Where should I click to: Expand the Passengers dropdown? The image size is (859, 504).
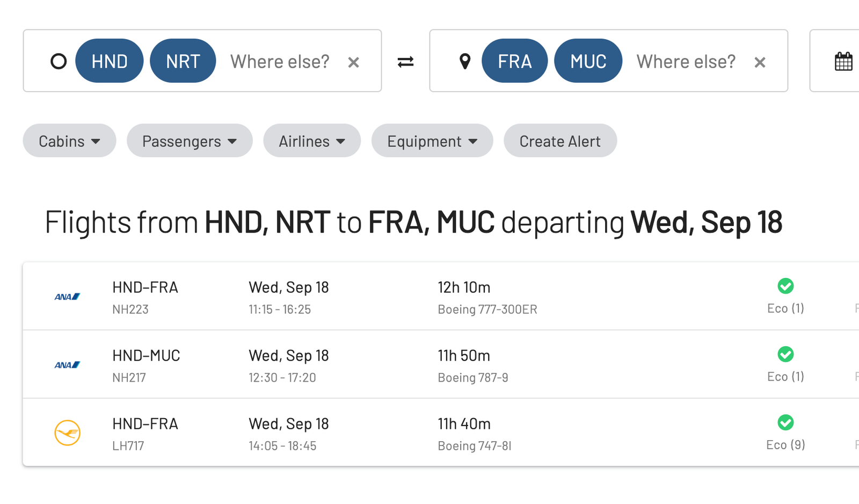[x=190, y=141]
